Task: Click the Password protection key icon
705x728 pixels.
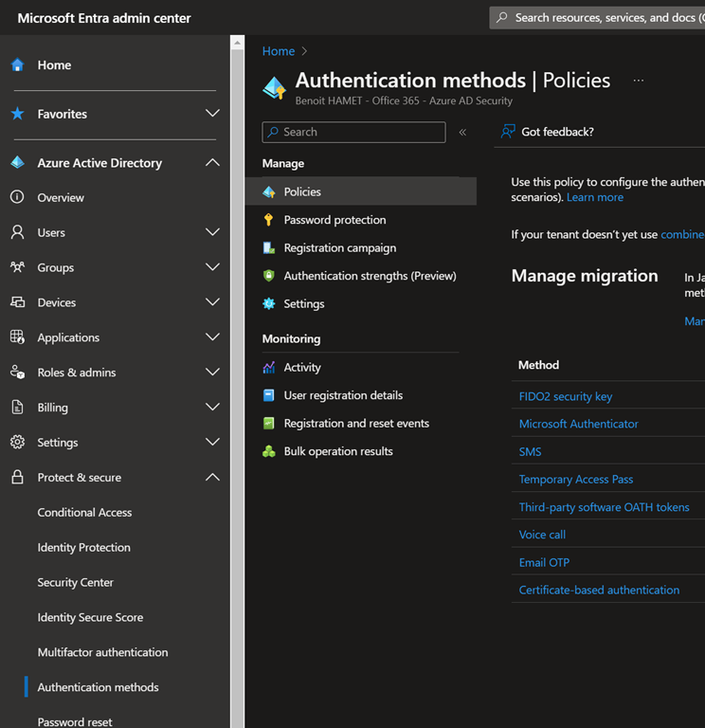Action: pos(268,220)
